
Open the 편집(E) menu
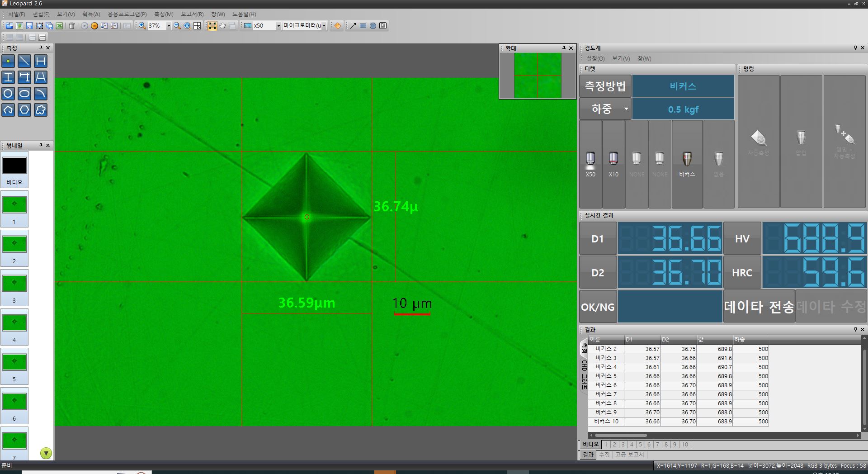coord(41,14)
